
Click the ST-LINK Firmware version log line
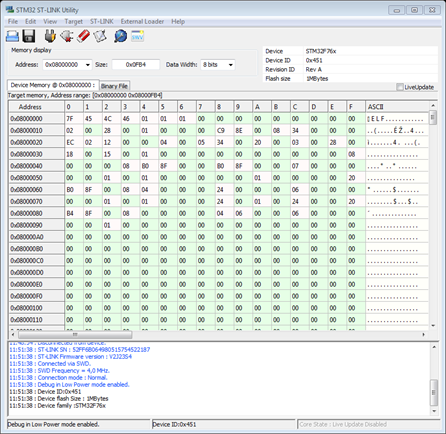[x=70, y=357]
